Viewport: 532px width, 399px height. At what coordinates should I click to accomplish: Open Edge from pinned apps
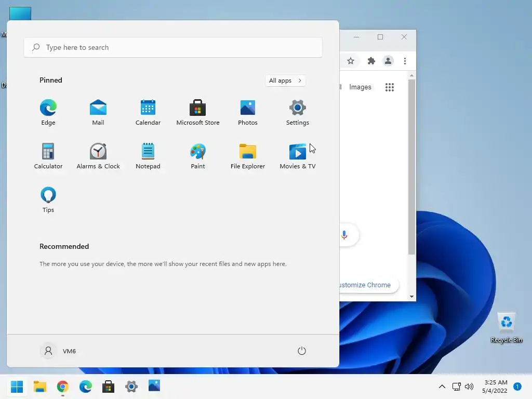48,113
